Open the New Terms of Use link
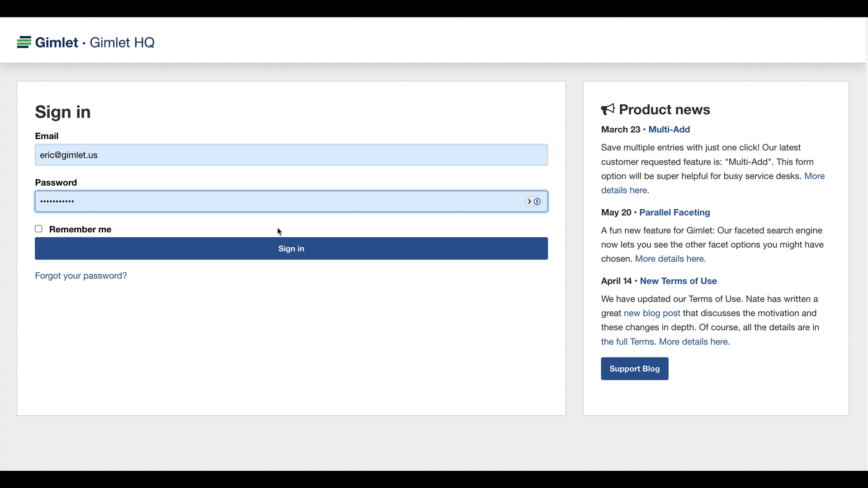 (678, 281)
